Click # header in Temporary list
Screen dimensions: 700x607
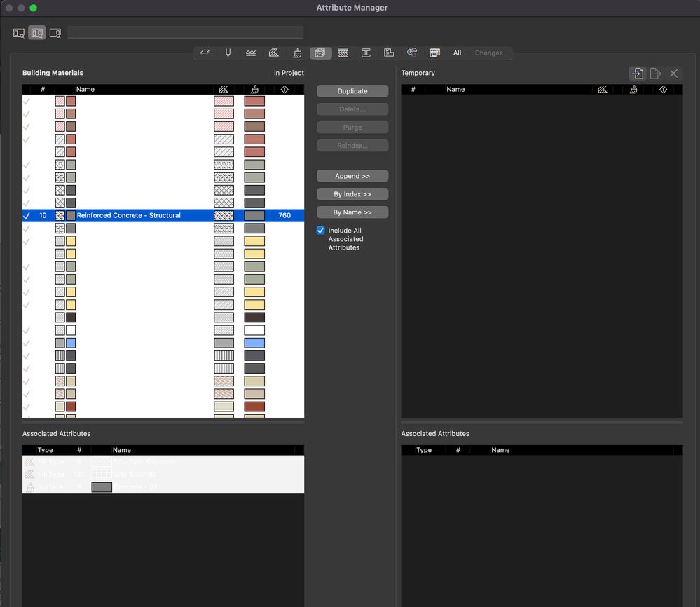pos(413,89)
